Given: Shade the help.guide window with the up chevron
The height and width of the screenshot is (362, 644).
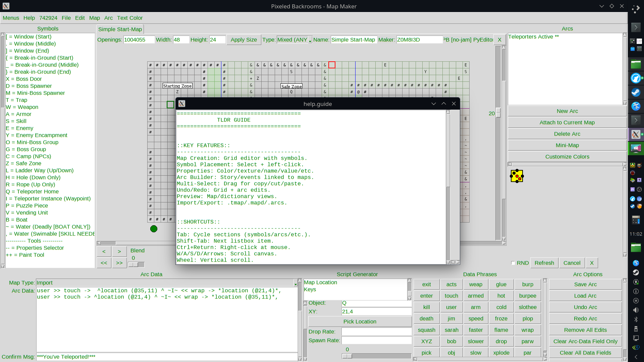Looking at the screenshot, I should (x=443, y=104).
